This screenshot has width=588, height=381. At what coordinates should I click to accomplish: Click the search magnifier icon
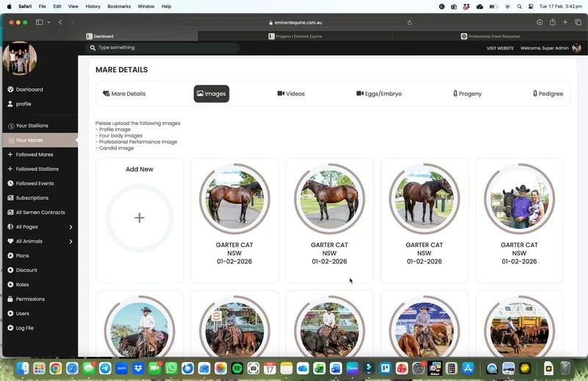[93, 48]
